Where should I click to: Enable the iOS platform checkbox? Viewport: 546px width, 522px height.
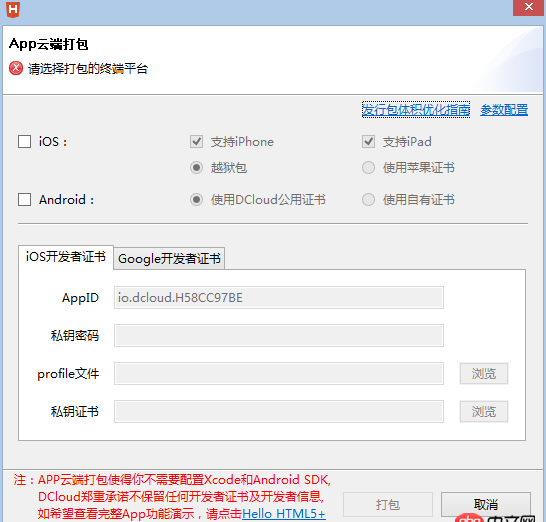coord(24,142)
